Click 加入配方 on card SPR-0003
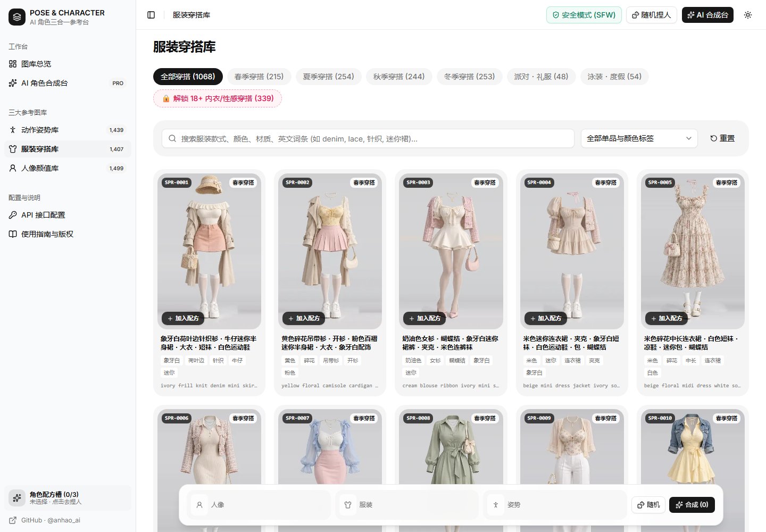 pos(424,318)
